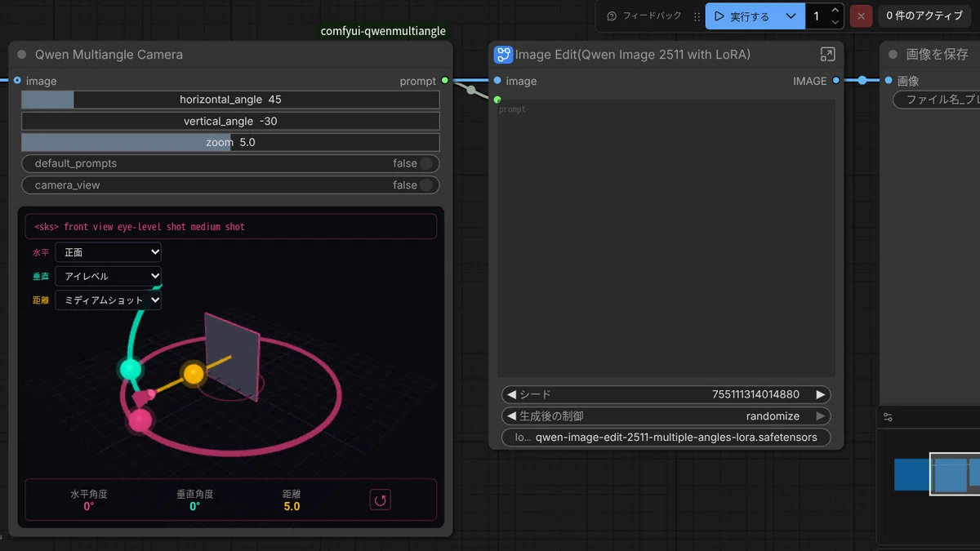The image size is (980, 551).
Task: Increase the シード value with right arrow
Action: tap(821, 394)
